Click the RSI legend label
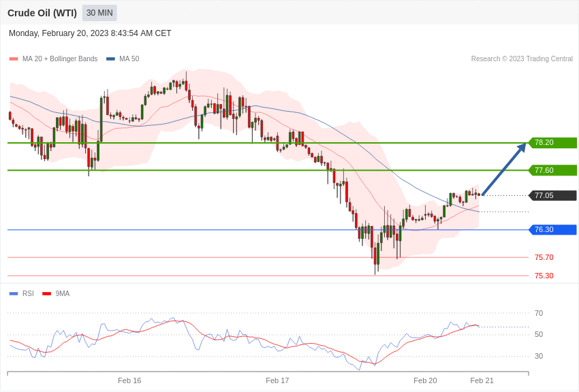Screen dimensions: 579x392 point(28,293)
